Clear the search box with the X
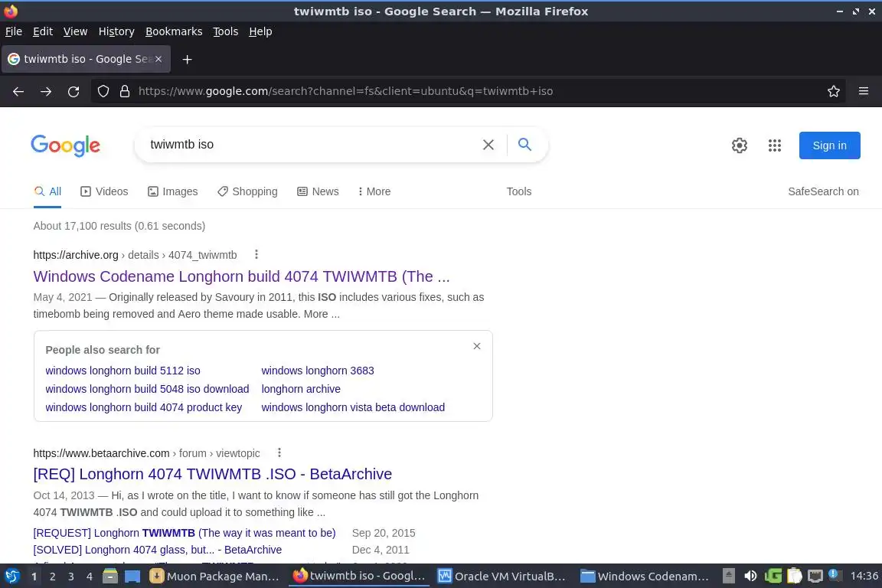 pos(488,145)
